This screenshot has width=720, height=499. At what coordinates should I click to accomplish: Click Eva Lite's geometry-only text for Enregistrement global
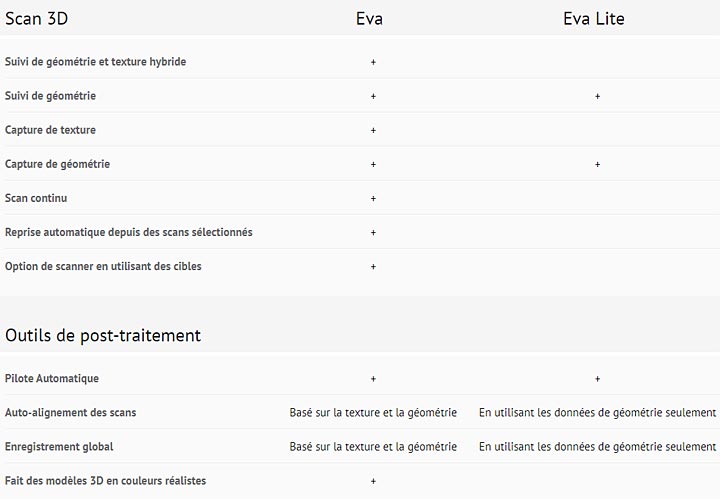point(597,447)
